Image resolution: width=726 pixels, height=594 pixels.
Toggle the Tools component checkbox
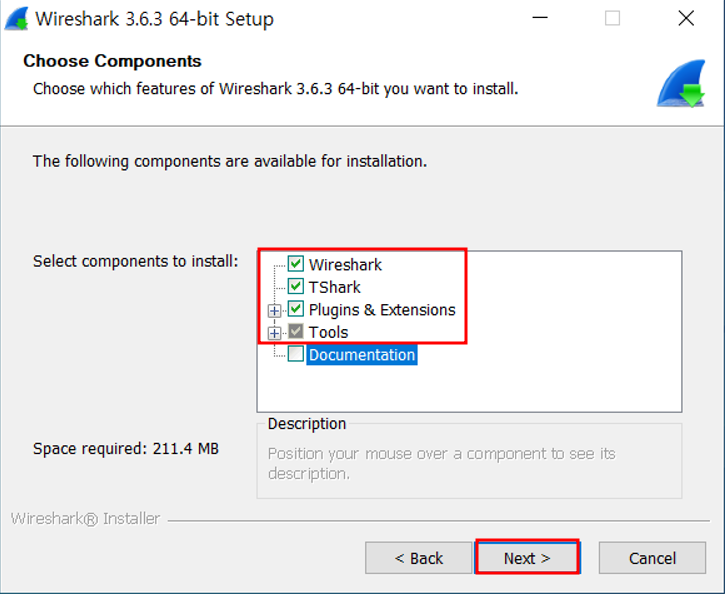coord(295,331)
